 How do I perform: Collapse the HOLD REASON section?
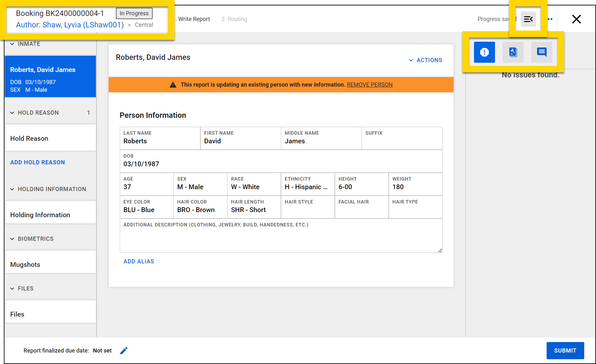[12, 112]
